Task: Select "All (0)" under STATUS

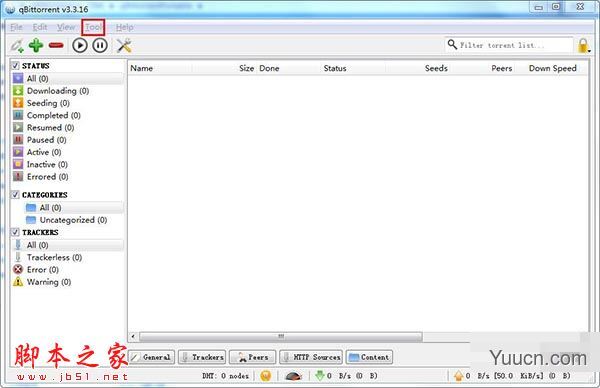Action: (x=68, y=78)
